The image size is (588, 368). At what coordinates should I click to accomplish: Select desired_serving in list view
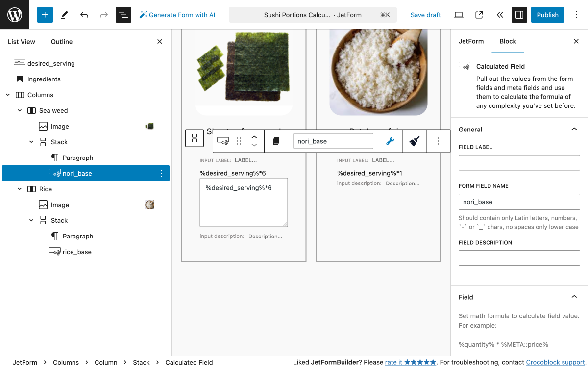point(86,63)
